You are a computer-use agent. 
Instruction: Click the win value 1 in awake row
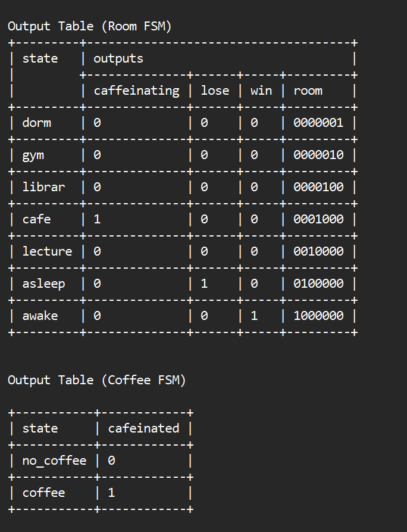click(x=254, y=316)
